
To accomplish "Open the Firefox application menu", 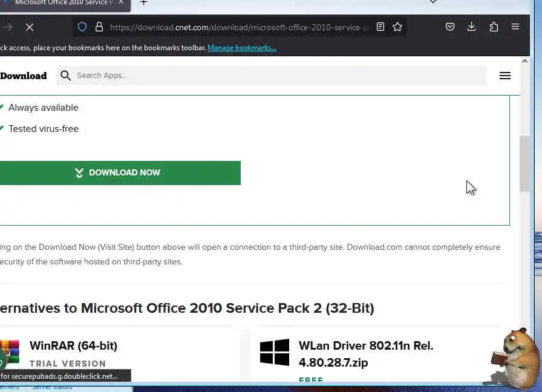I will click(515, 27).
